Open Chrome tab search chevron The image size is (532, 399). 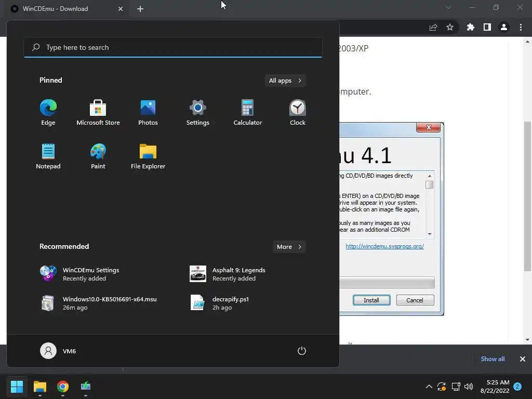pyautogui.click(x=448, y=7)
